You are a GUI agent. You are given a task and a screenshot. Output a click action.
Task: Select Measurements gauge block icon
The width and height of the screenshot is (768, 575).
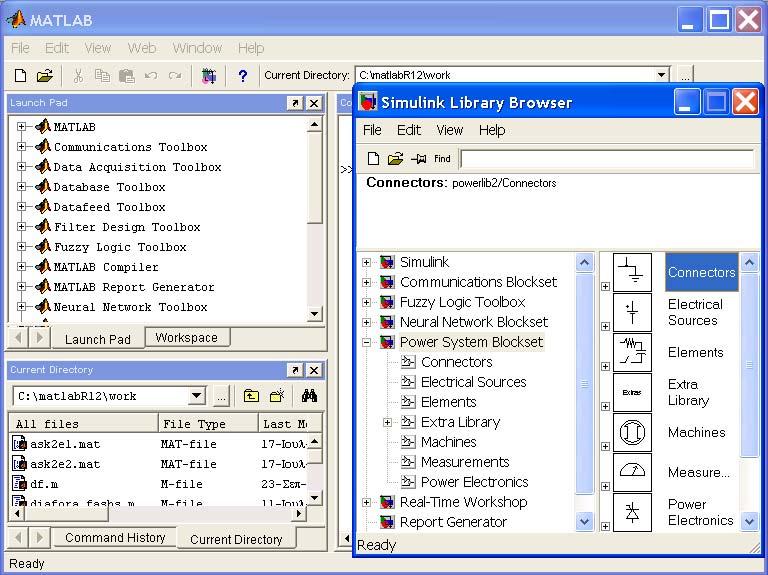tap(632, 473)
